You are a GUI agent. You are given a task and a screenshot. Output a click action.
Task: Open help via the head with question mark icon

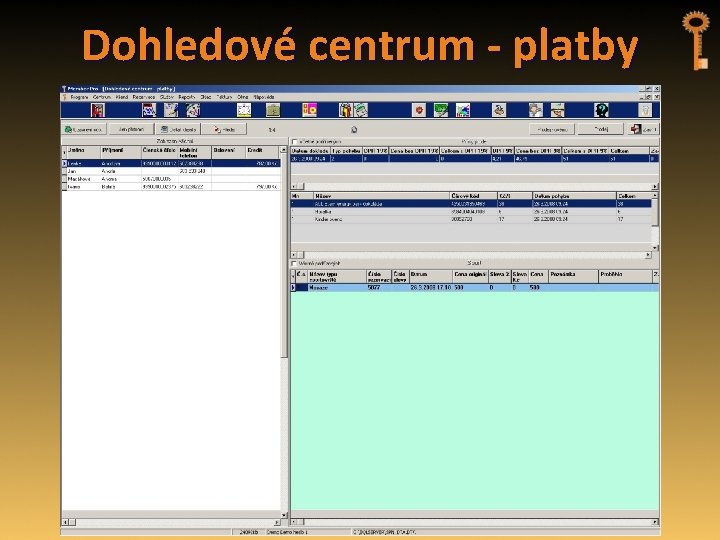tap(601, 110)
